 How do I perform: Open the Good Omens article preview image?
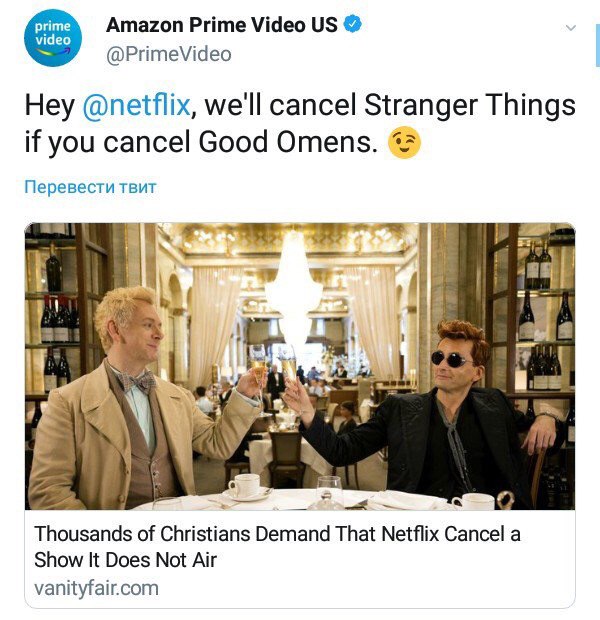pos(300,366)
